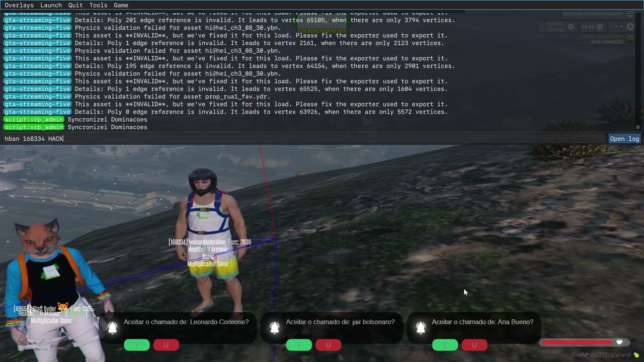
Task: Click the bell icon for Leonardo Corleone
Action: (x=113, y=328)
